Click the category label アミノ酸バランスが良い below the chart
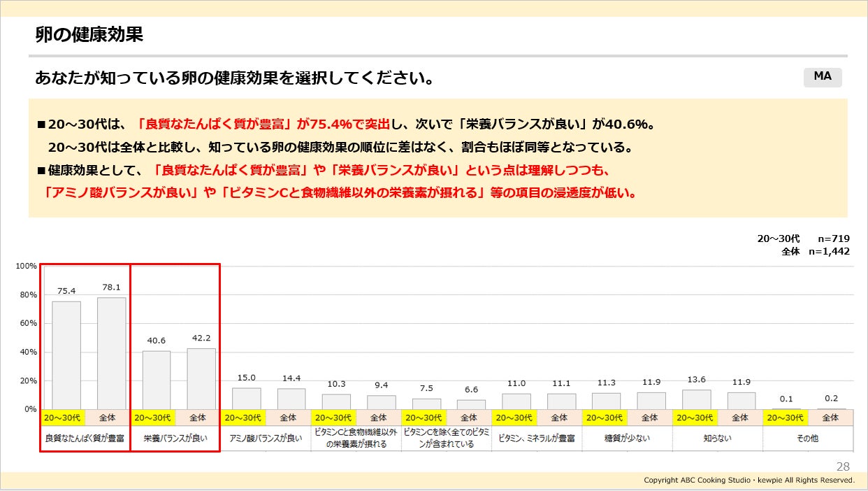The width and height of the screenshot is (868, 491). tap(266, 439)
